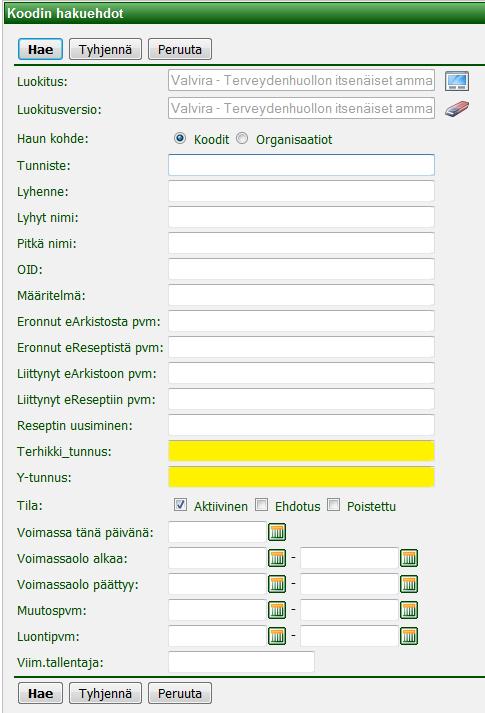Click into the Viim.tallentaja field
Viewport: 485px width, 713px height.
[241, 662]
